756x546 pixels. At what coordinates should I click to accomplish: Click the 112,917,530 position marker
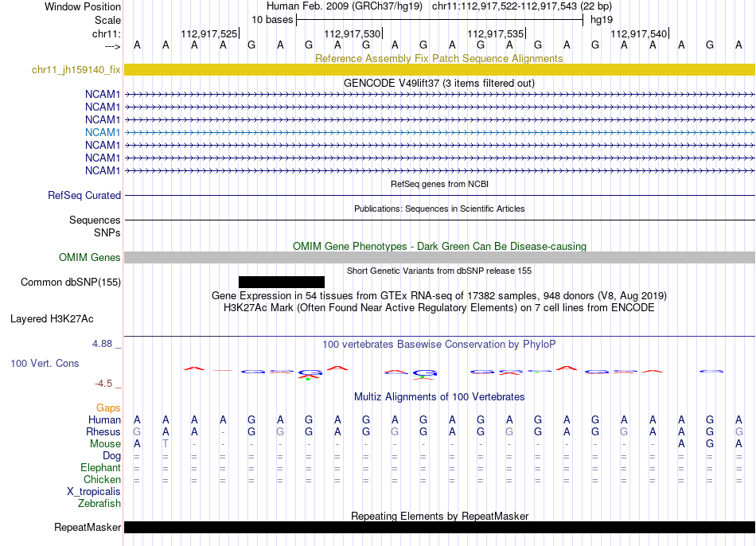[353, 33]
